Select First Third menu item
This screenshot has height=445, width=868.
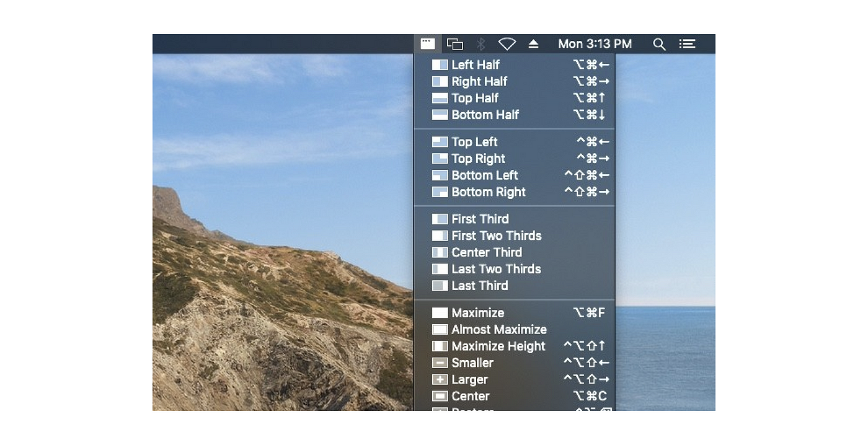click(x=514, y=219)
